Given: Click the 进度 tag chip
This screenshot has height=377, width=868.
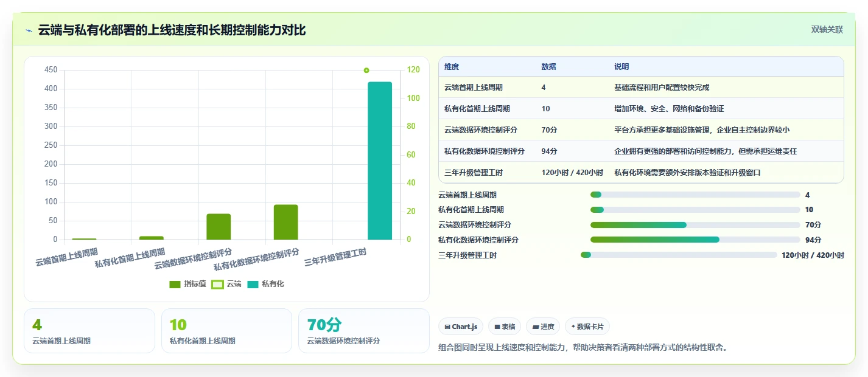Looking at the screenshot, I should pos(543,327).
